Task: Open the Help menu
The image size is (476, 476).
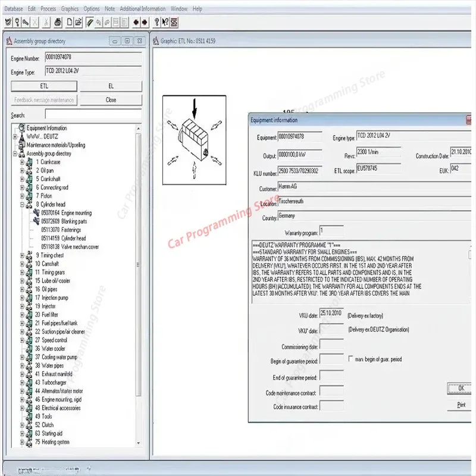Action: 198,8
